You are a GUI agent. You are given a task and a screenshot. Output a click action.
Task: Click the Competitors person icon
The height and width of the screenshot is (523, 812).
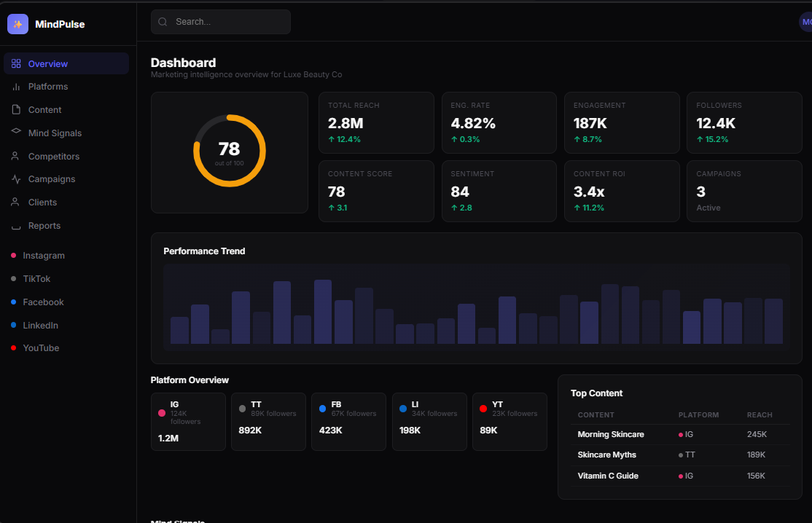(15, 156)
